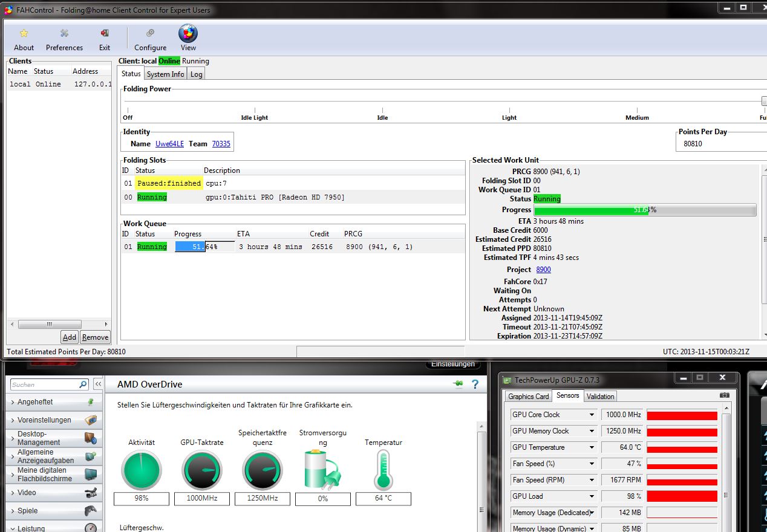Select work queue entry 01 row
Image resolution: width=767 pixels, height=532 pixels.
tap(293, 247)
